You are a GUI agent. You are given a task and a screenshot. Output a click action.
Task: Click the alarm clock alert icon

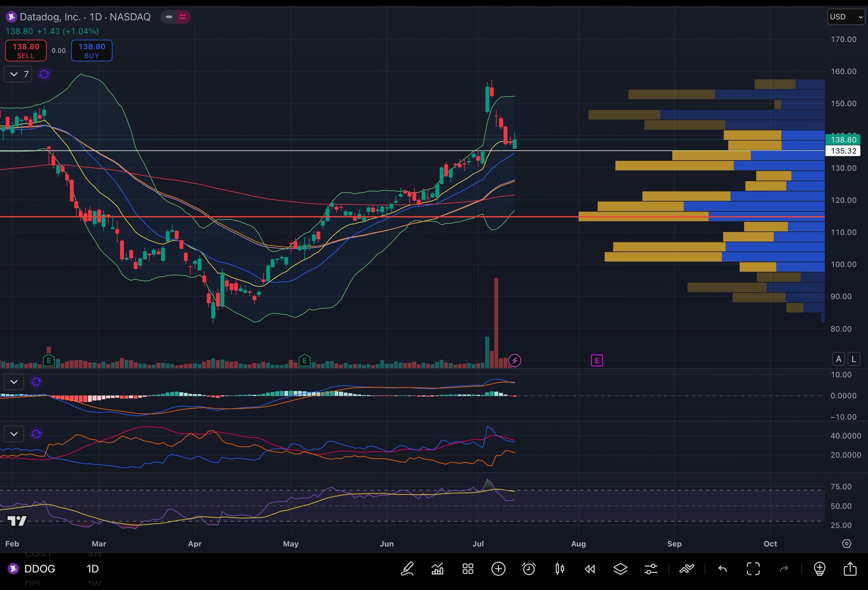[x=529, y=568]
